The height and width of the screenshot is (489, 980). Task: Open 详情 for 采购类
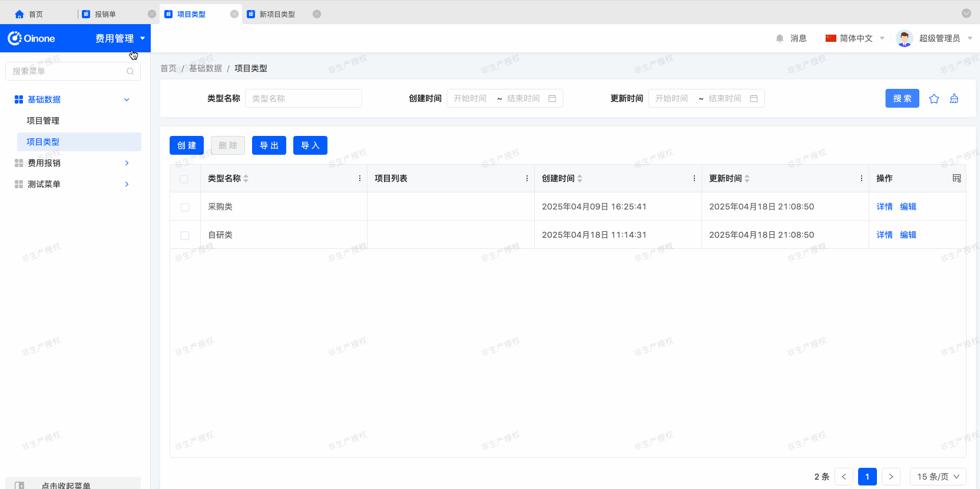tap(884, 207)
